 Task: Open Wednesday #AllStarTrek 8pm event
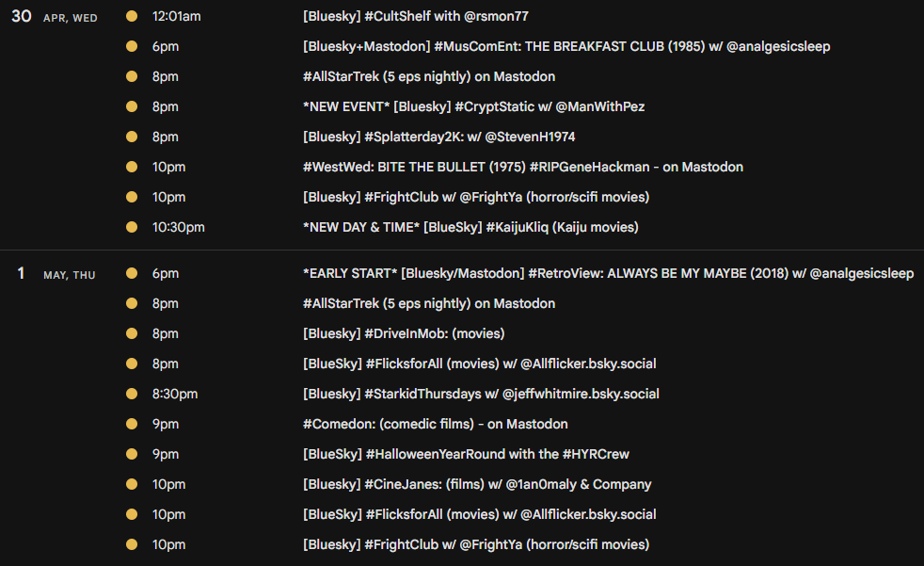[429, 76]
